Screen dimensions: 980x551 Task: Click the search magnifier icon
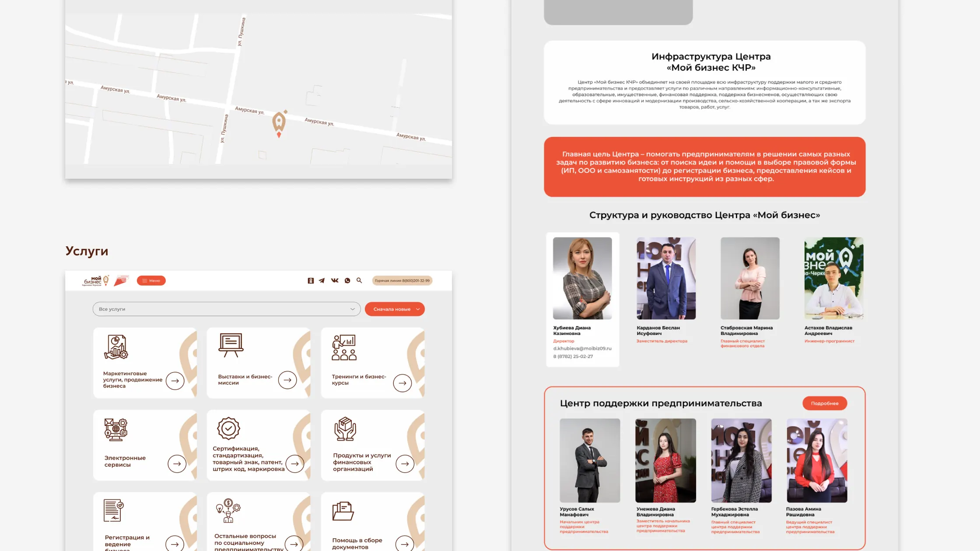click(359, 280)
